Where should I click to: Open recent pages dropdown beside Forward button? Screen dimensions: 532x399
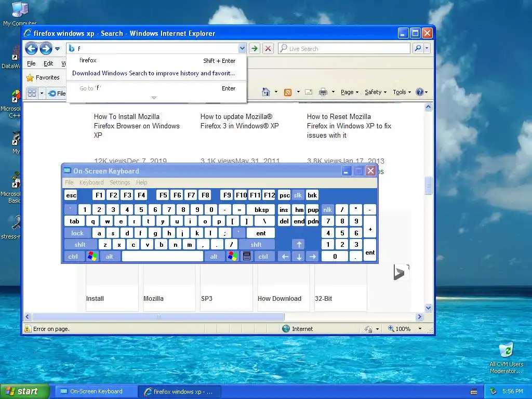57,48
